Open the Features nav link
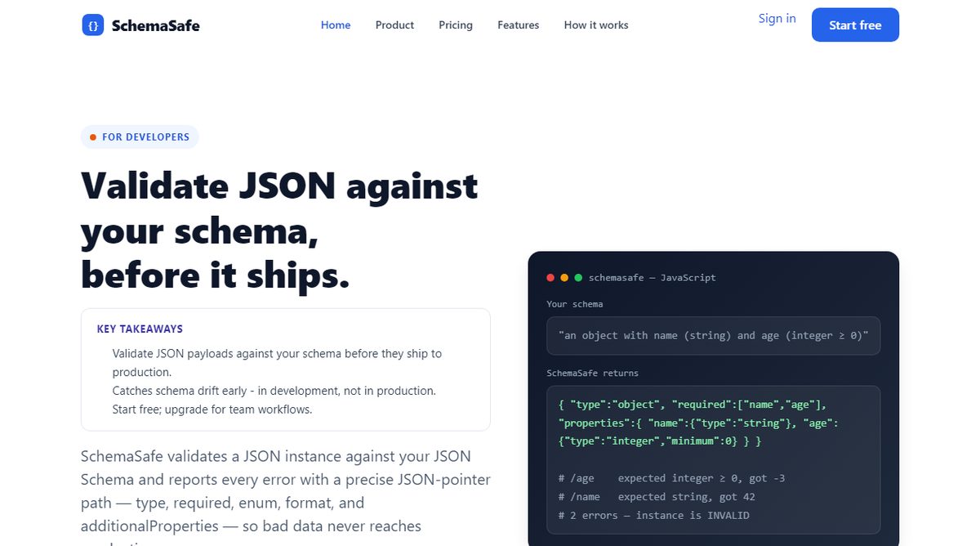The image size is (980, 546). pos(519,25)
